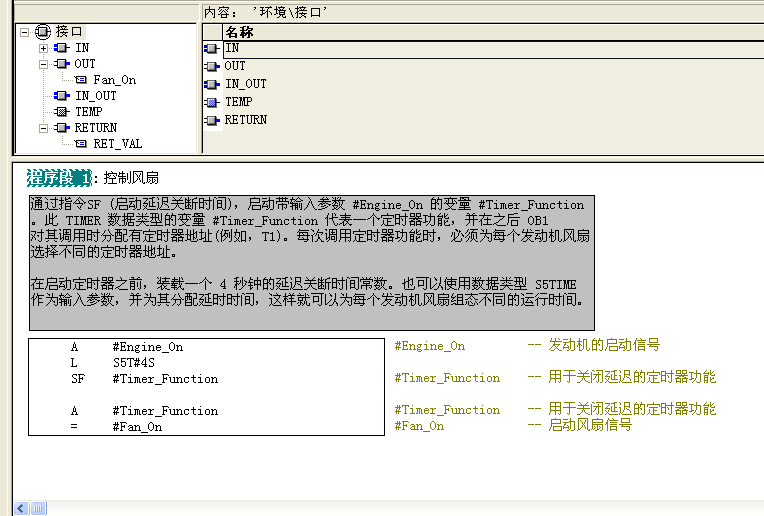The width and height of the screenshot is (764, 516).
Task: Click the network title 控制风扇
Action: coord(131,178)
